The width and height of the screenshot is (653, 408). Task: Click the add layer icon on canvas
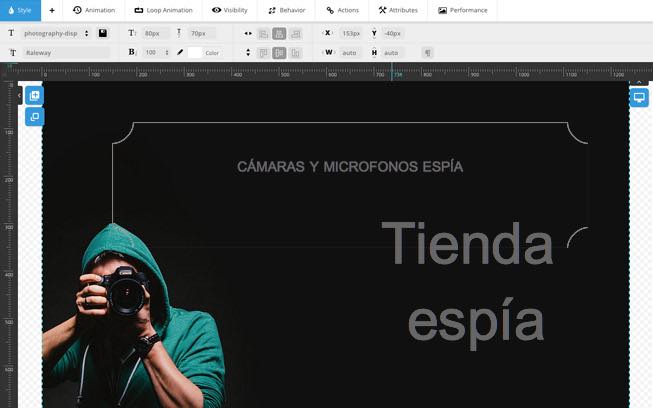[x=34, y=97]
